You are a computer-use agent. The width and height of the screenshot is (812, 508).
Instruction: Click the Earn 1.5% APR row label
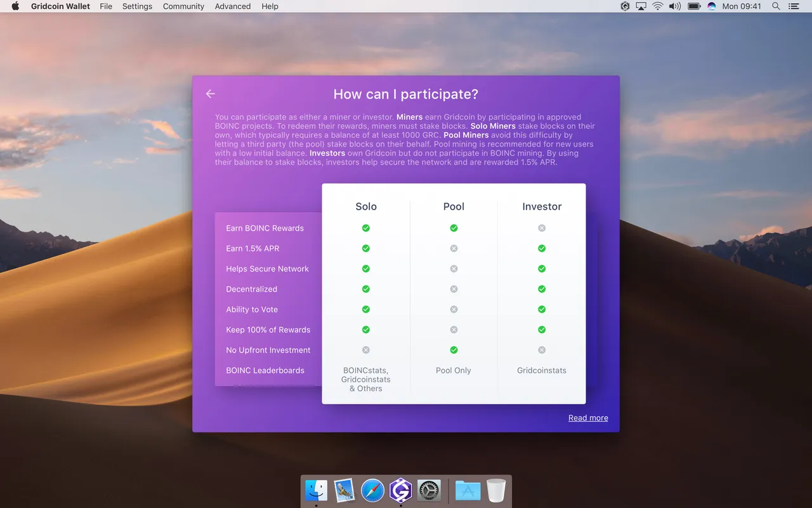[x=252, y=248]
